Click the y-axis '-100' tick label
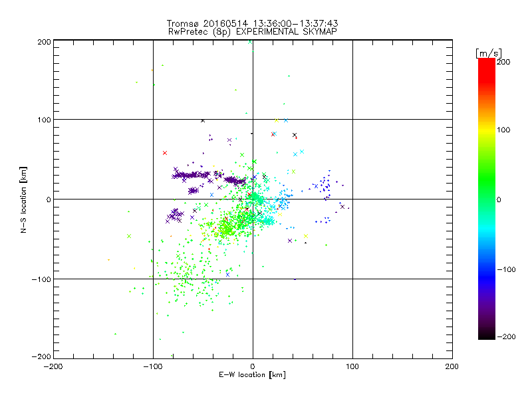 pyautogui.click(x=41, y=279)
